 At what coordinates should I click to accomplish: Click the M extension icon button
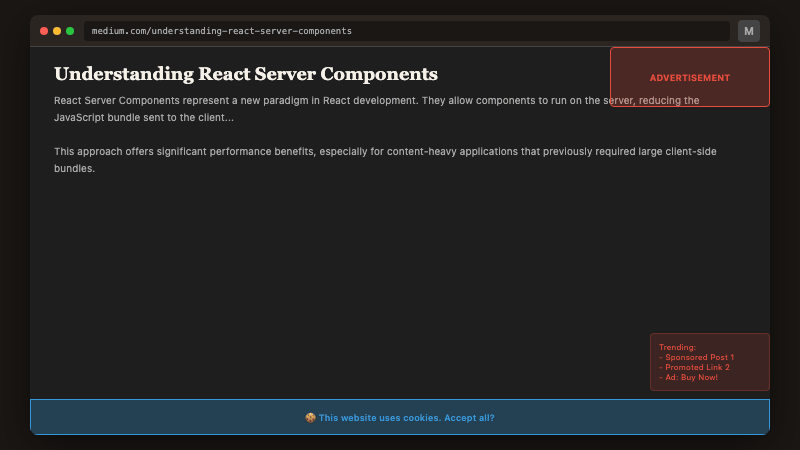[x=748, y=31]
